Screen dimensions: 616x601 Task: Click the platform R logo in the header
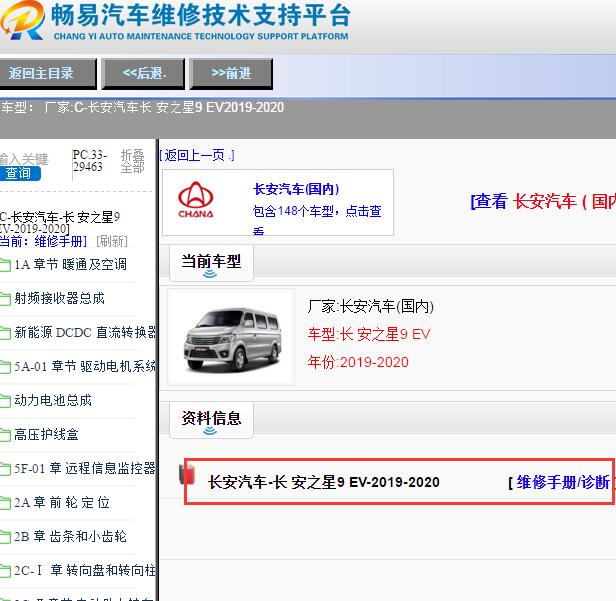tap(22, 20)
